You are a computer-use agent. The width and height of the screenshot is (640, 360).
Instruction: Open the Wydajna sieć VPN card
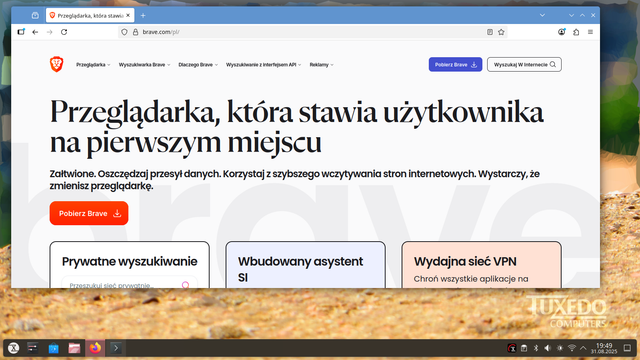pyautogui.click(x=481, y=264)
